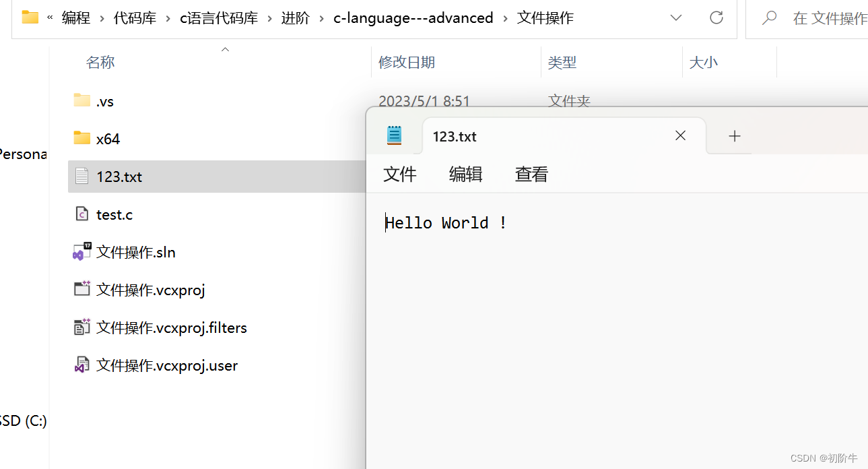Open the address bar history dropdown
The image size is (868, 469).
tap(676, 18)
